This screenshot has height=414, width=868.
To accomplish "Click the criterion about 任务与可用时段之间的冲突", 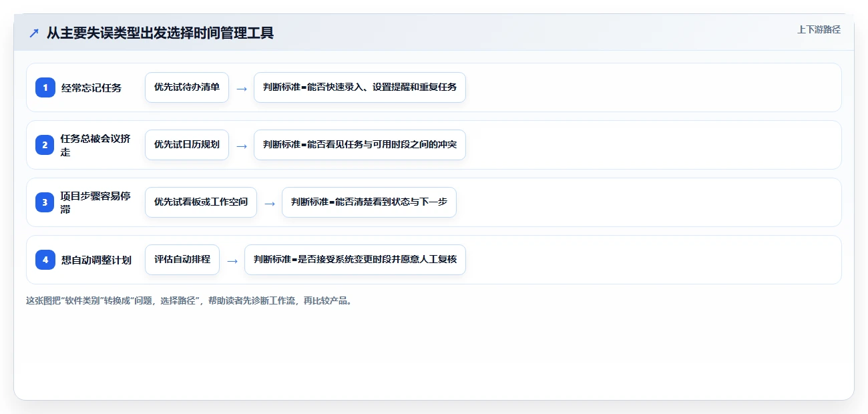I will [x=360, y=145].
